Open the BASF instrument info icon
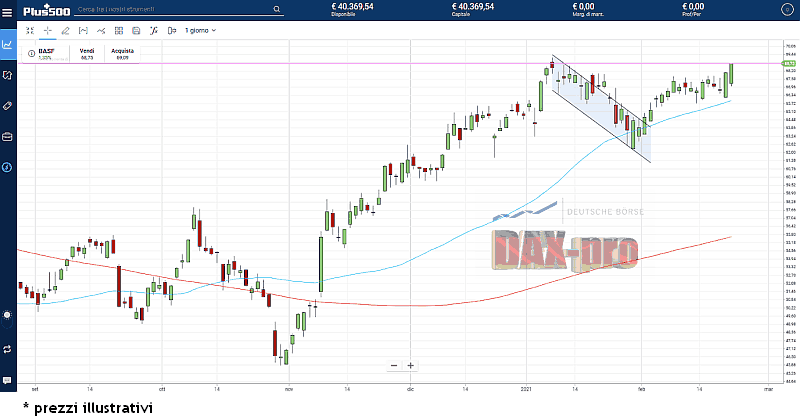The width and height of the screenshot is (800, 419). click(31, 53)
